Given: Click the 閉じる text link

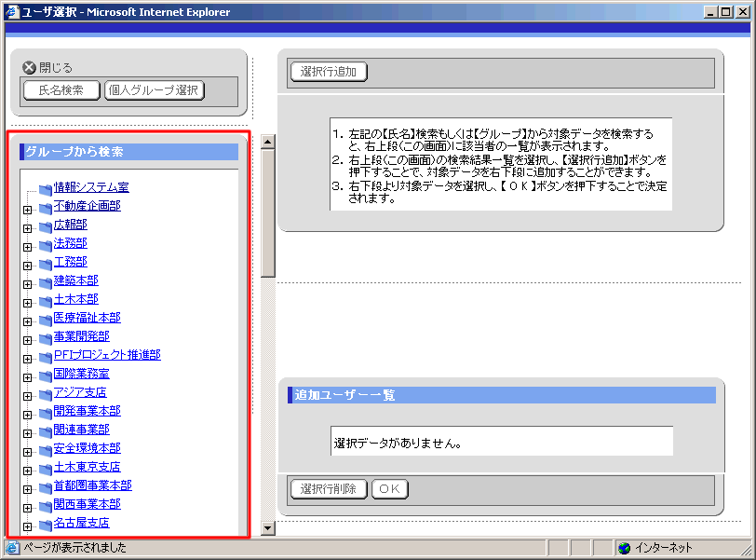Looking at the screenshot, I should pos(56,67).
